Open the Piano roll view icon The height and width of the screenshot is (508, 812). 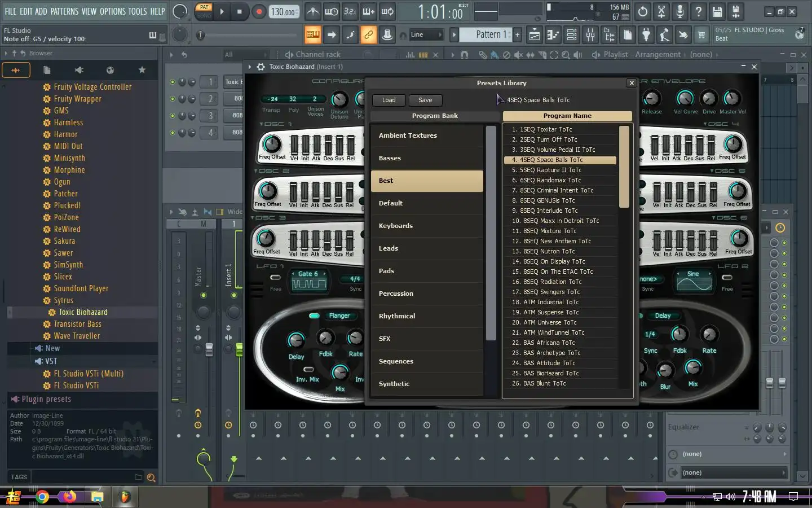(553, 35)
